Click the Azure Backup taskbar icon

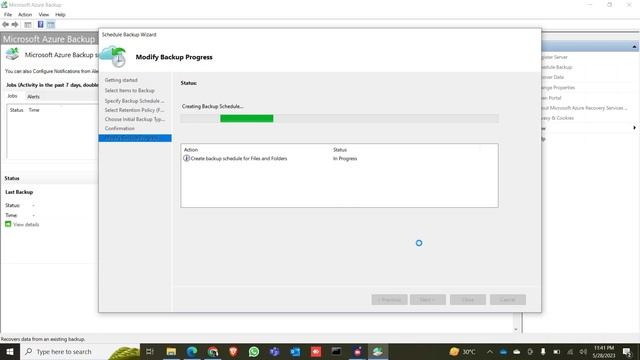click(x=378, y=351)
